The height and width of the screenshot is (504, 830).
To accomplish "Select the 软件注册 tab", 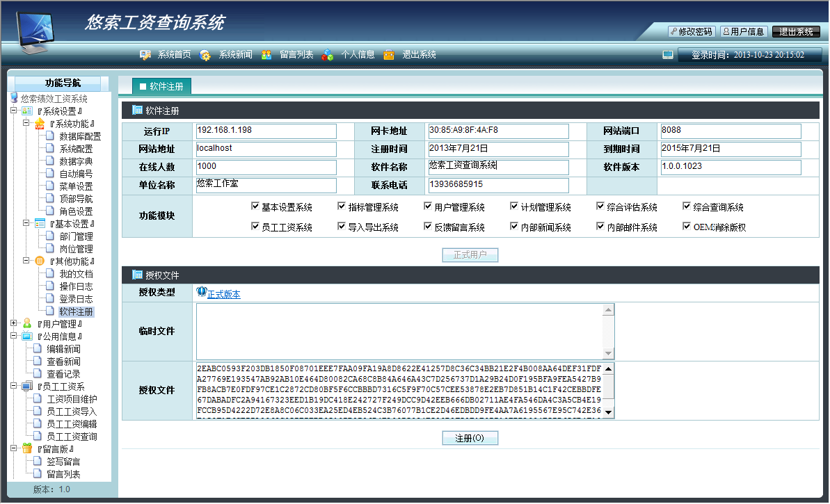I will 161,86.
